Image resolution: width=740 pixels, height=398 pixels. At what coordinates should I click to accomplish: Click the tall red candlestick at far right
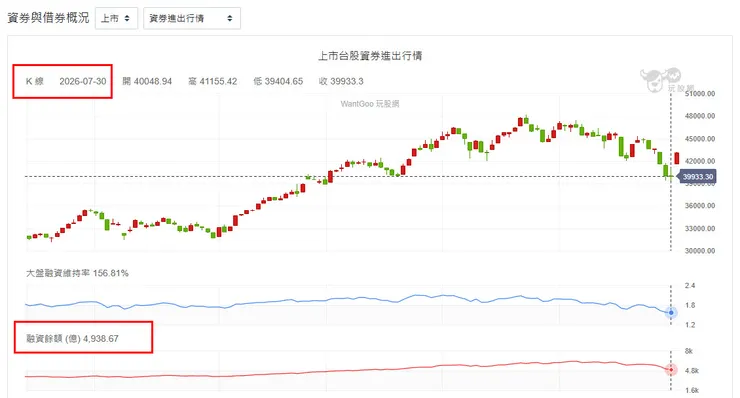click(x=677, y=158)
